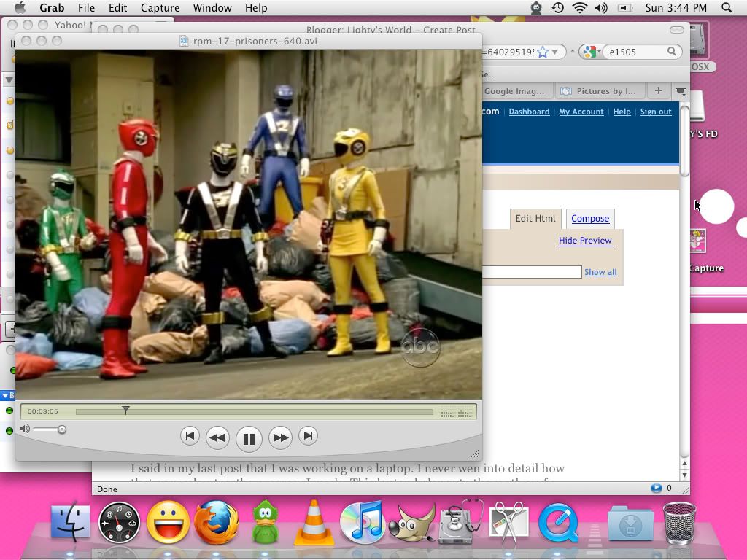Click the 00:03:05 time display
Viewport: 747px width, 560px height.
pyautogui.click(x=42, y=411)
